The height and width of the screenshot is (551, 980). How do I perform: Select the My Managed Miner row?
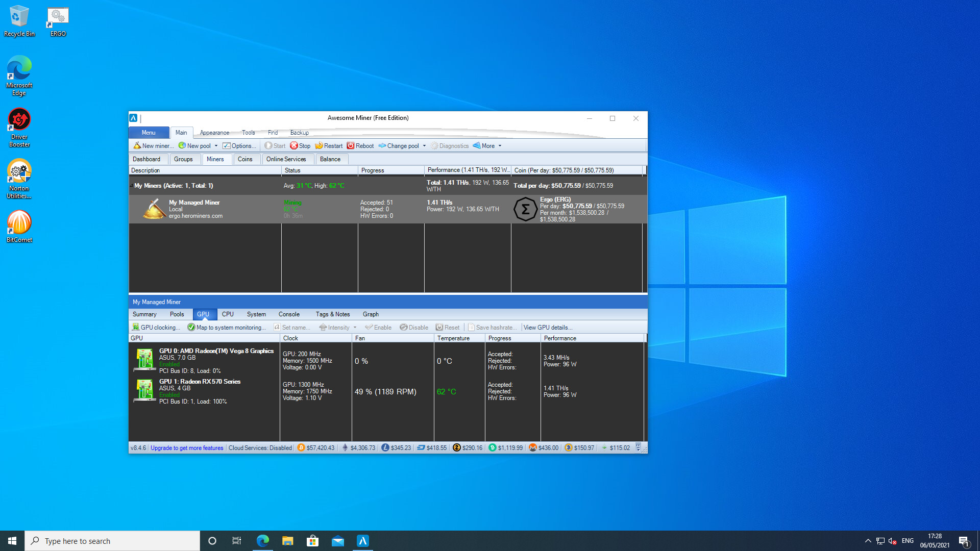click(387, 209)
